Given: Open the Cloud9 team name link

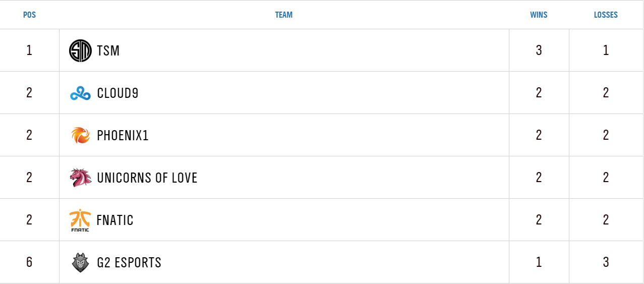Looking at the screenshot, I should [x=118, y=93].
